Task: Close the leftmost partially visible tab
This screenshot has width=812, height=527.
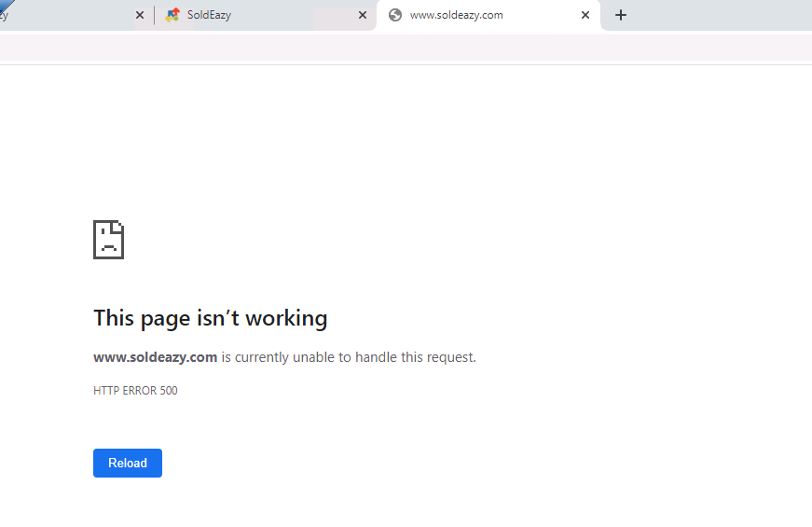Action: (139, 15)
